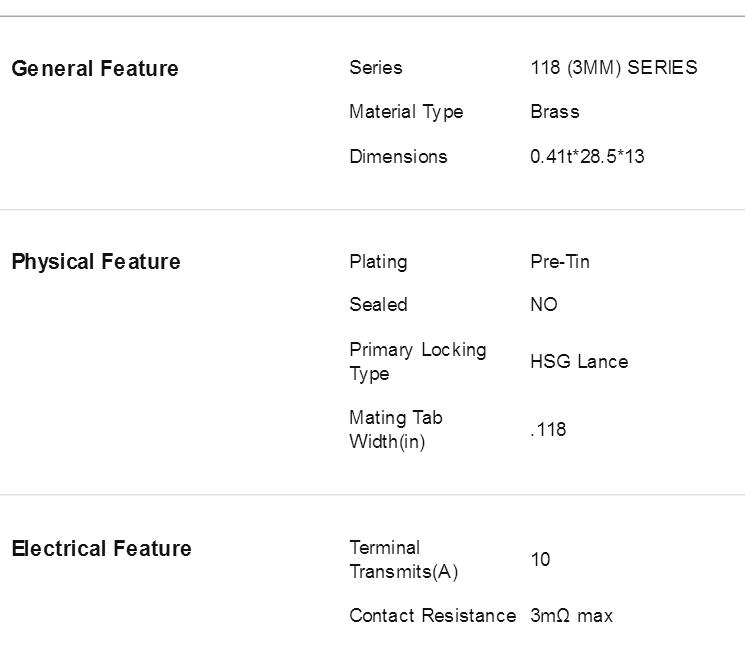Select the 3mΩ max resistance value

coord(572,616)
